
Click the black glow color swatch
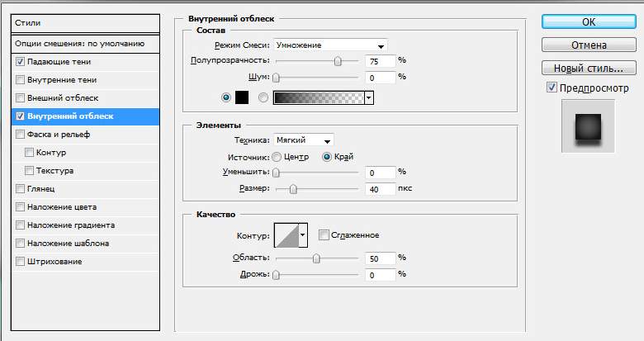click(x=242, y=97)
